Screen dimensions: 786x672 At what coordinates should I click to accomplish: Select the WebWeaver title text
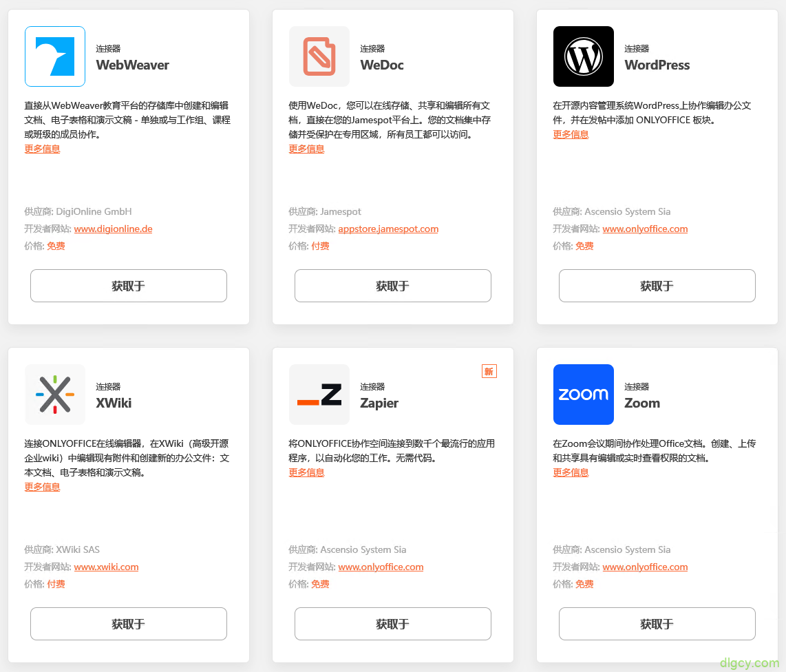[x=132, y=65]
